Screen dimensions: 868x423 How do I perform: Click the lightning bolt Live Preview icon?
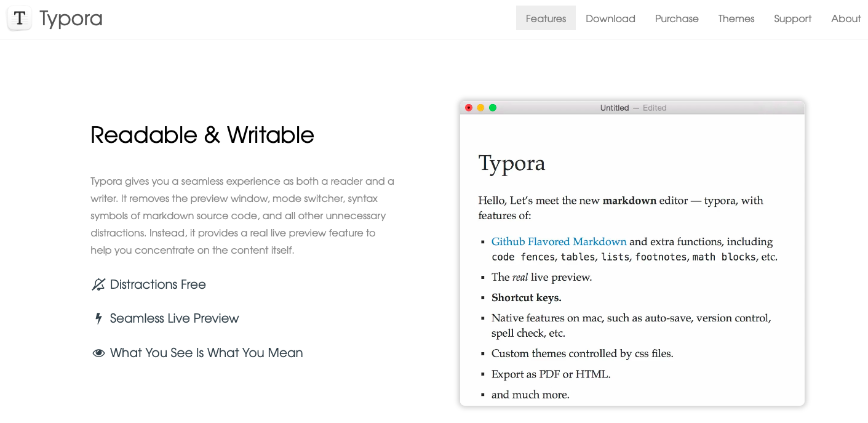point(98,318)
